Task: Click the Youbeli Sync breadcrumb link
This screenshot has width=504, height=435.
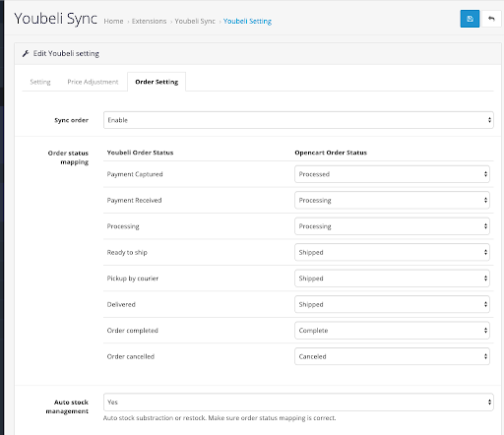Action: [195, 21]
